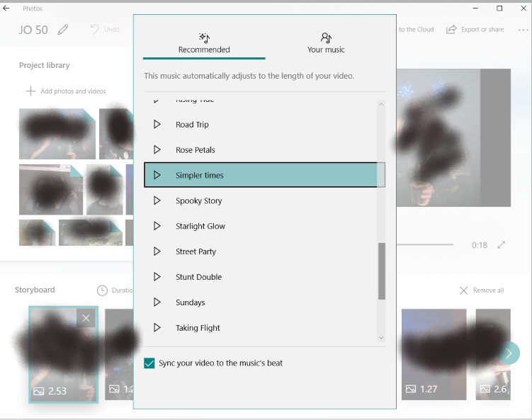Toggle Sync your video to music's beat
Viewport: 532px width, 420px height.
click(149, 363)
